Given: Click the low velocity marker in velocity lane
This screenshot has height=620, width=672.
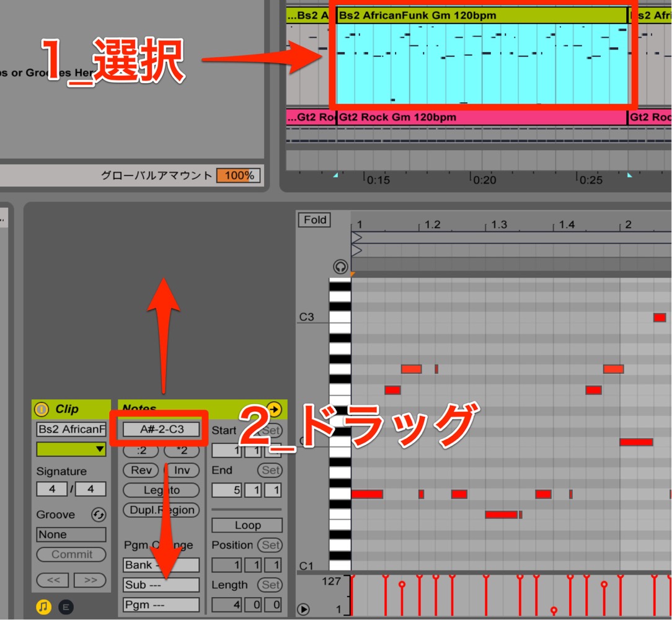Looking at the screenshot, I should (554, 609).
